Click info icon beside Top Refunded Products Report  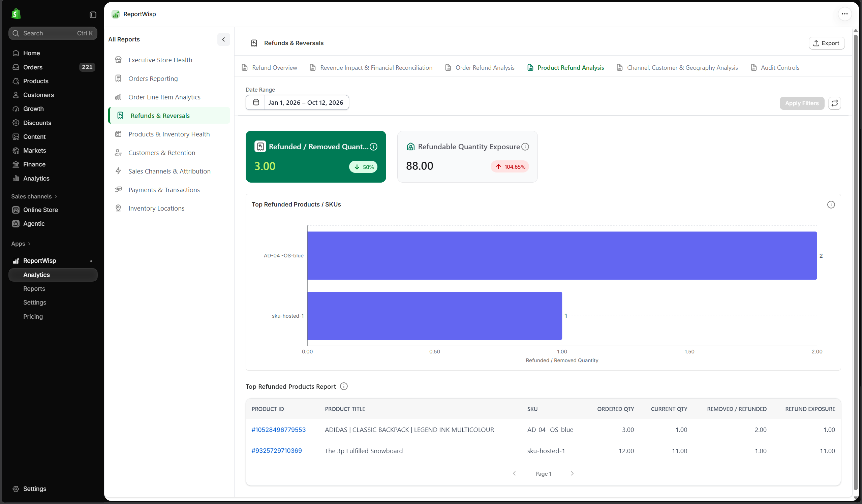coord(344,386)
